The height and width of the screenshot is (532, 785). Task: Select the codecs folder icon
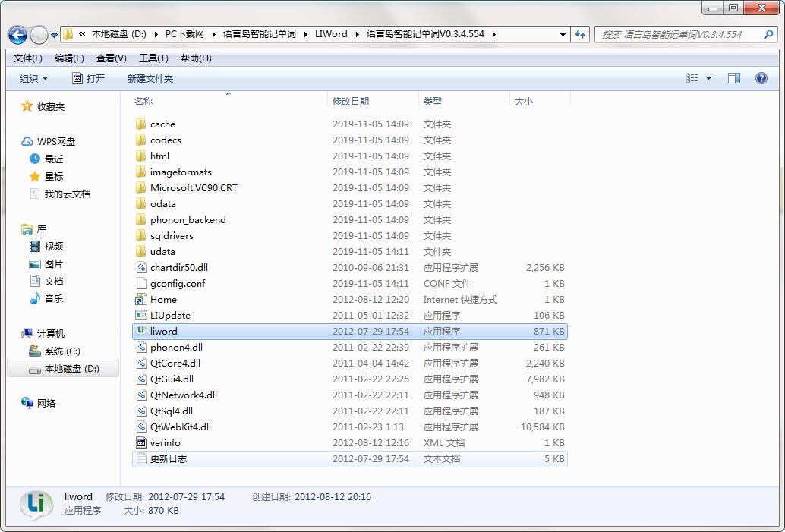click(x=140, y=140)
